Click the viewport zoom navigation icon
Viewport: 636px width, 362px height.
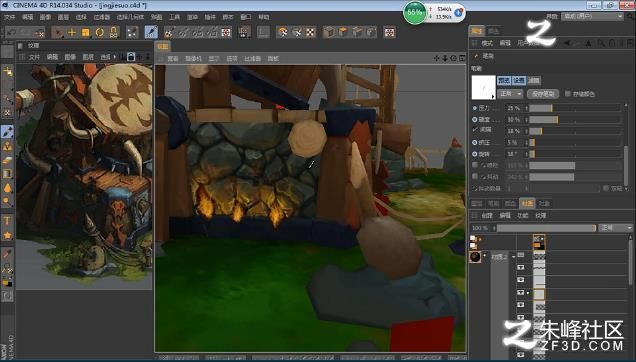pos(445,58)
